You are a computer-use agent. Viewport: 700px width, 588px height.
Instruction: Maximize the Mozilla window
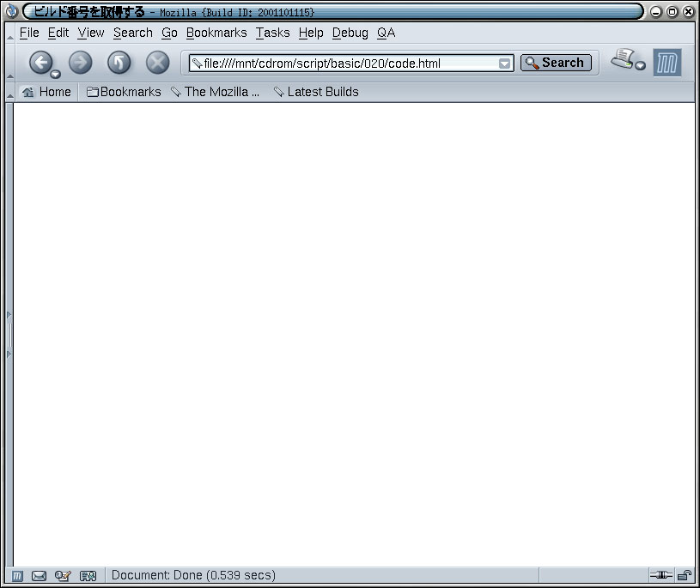[x=672, y=12]
